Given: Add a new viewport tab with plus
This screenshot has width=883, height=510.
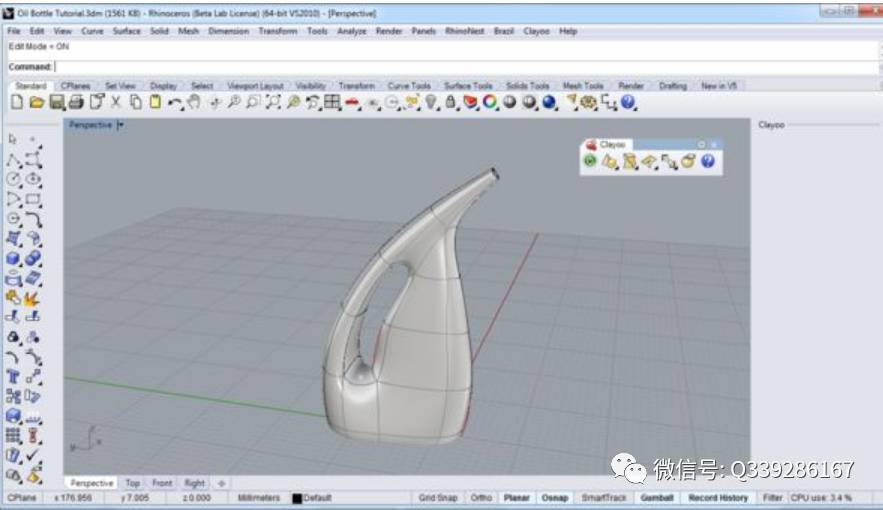Looking at the screenshot, I should pos(221,483).
